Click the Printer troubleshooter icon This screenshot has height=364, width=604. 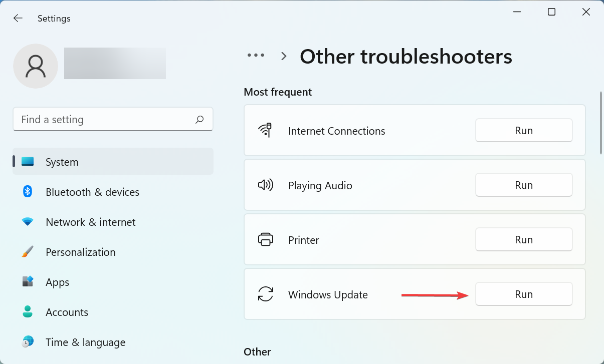pyautogui.click(x=266, y=239)
